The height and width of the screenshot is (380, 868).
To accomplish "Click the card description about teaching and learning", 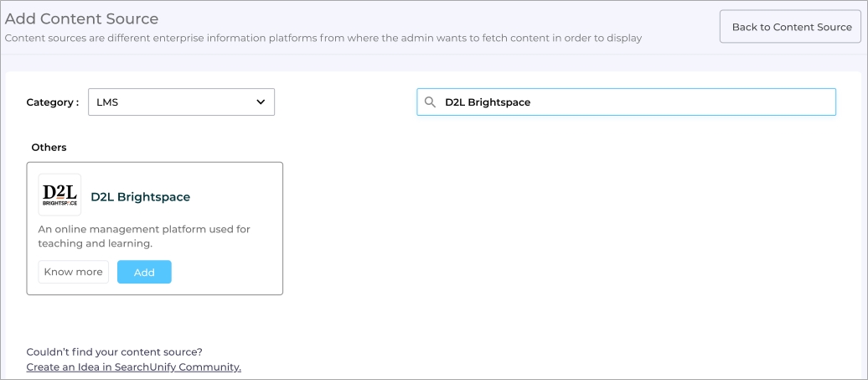I will point(143,236).
